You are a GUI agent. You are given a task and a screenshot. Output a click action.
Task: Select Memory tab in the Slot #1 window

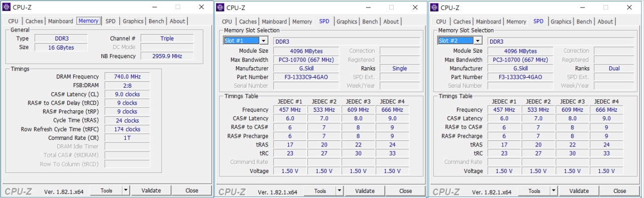pos(302,22)
